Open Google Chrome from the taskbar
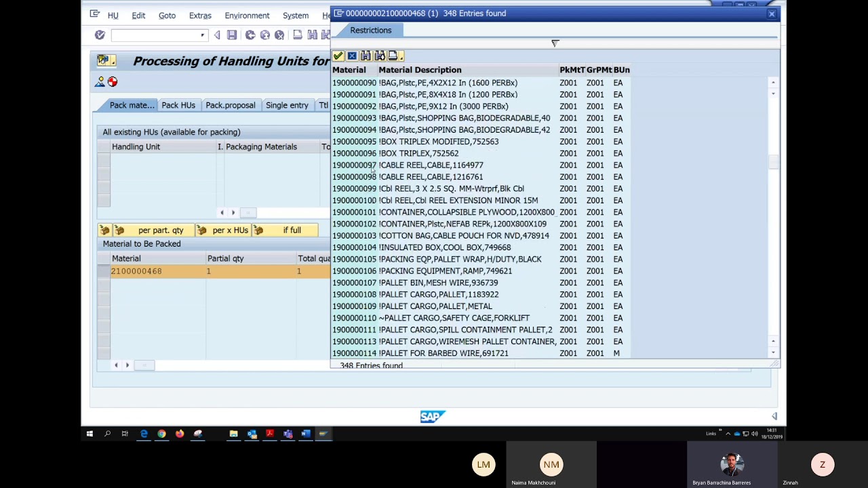868x488 pixels. [161, 434]
